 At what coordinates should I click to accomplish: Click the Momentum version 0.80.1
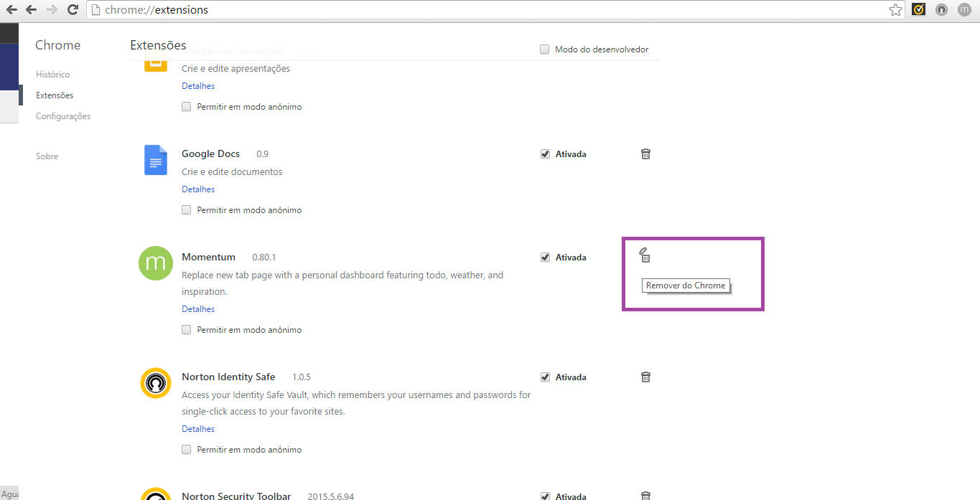pos(264,257)
